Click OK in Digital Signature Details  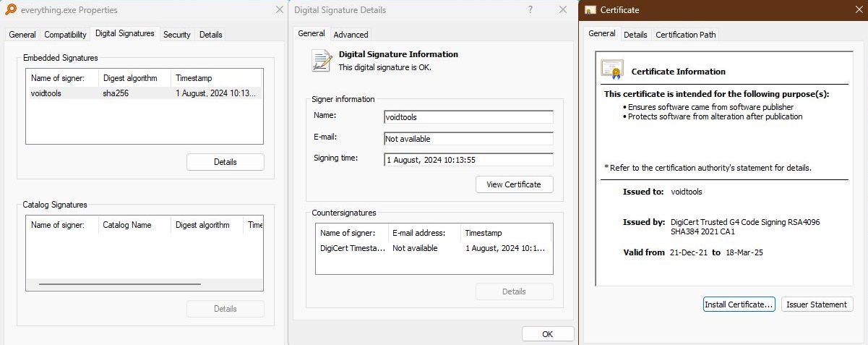(547, 334)
